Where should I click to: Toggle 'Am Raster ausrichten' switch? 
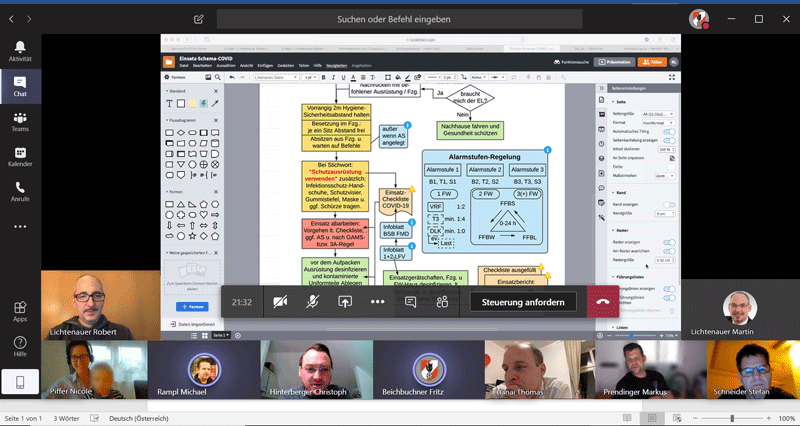669,251
